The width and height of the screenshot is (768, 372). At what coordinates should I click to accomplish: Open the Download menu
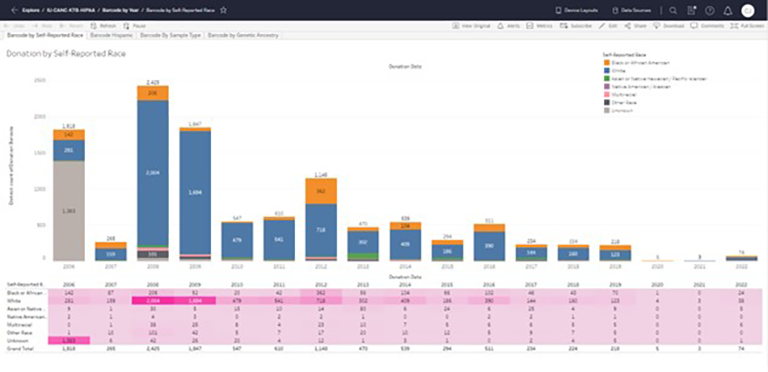(669, 25)
